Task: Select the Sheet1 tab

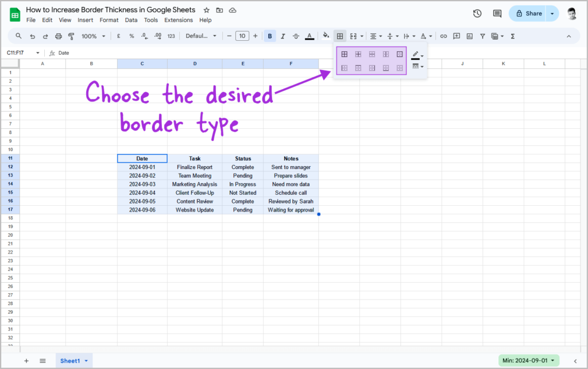Action: [74, 361]
